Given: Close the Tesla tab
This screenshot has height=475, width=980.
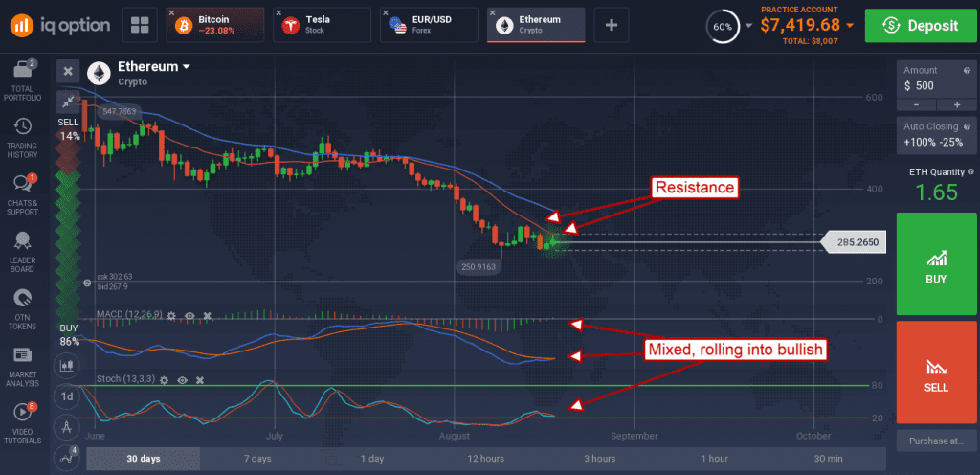Looking at the screenshot, I should click(278, 12).
